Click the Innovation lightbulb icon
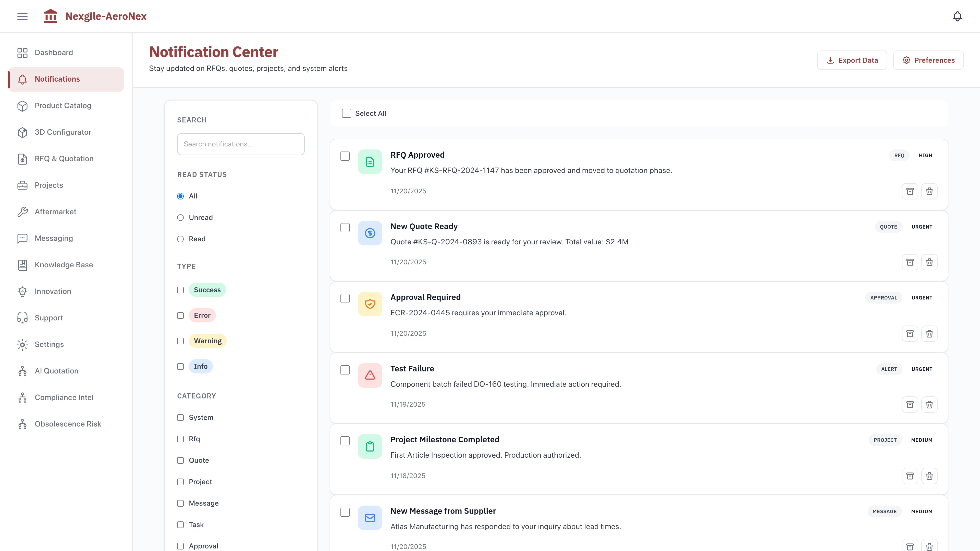 click(22, 291)
